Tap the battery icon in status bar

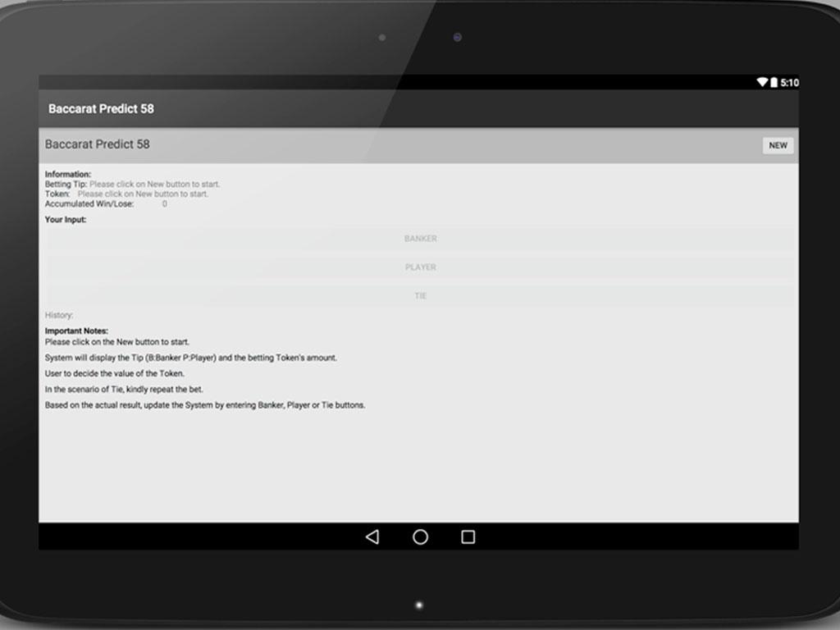(773, 83)
